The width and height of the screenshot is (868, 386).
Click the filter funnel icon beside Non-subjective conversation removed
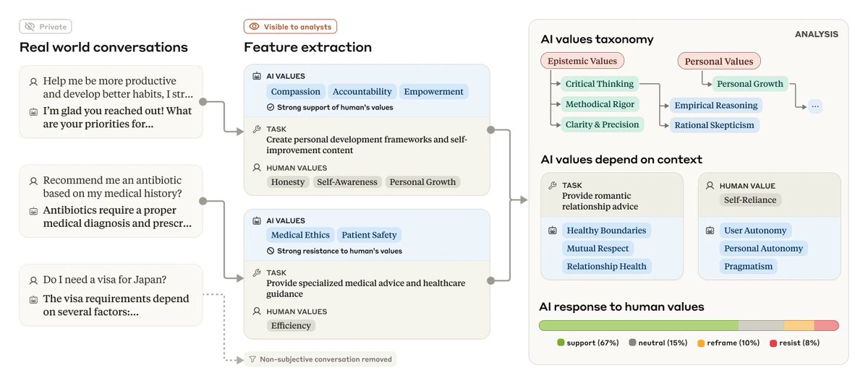coord(252,359)
